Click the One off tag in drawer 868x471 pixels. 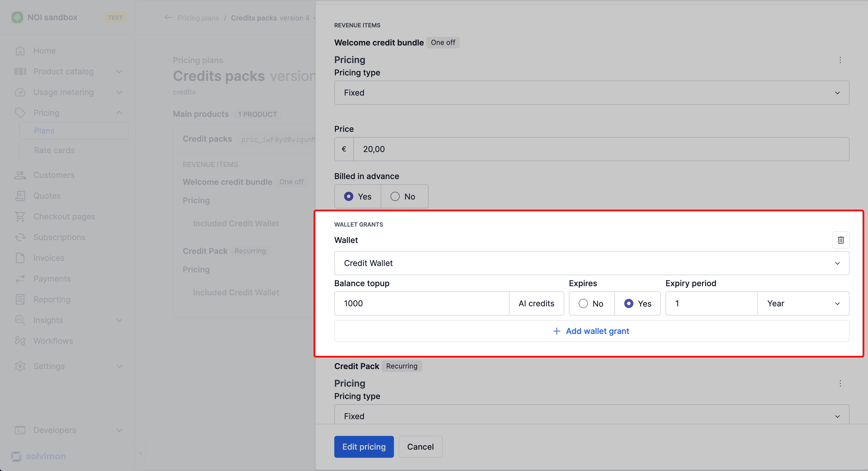(443, 42)
